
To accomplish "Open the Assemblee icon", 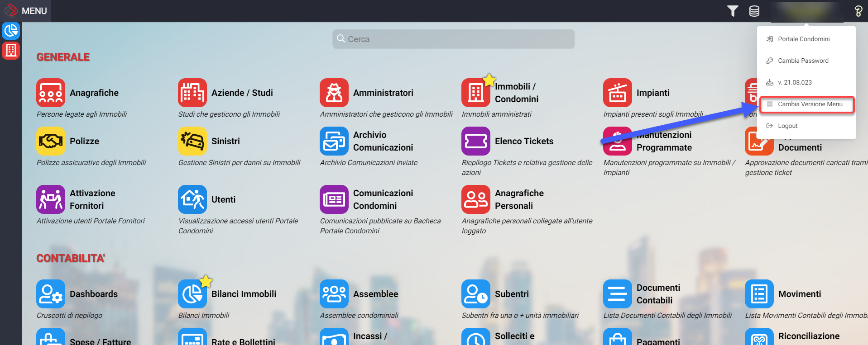I will tap(334, 294).
